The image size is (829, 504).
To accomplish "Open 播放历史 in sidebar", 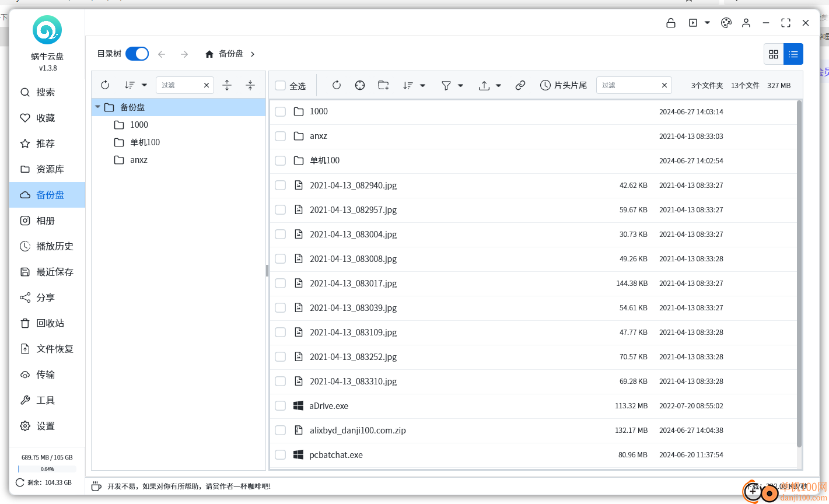I will (47, 246).
